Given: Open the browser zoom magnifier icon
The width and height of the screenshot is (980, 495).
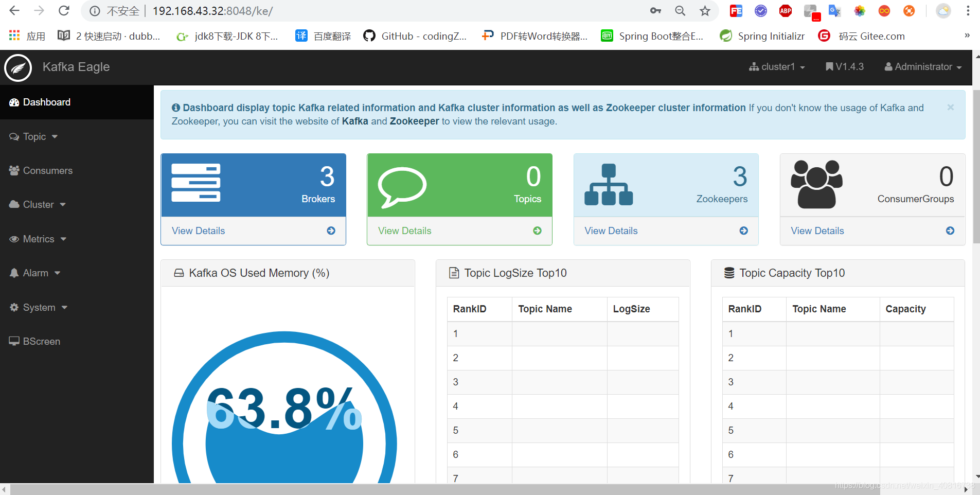Looking at the screenshot, I should pyautogui.click(x=680, y=11).
